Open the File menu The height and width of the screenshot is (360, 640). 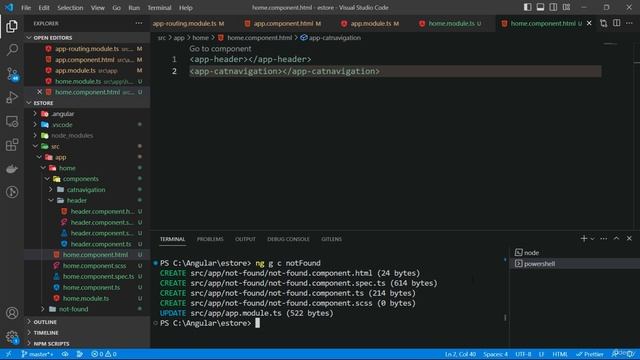tap(26, 7)
